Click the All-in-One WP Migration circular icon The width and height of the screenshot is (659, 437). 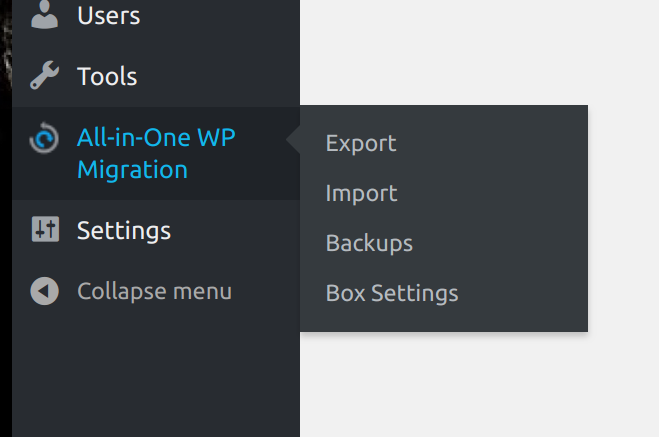pos(45,139)
